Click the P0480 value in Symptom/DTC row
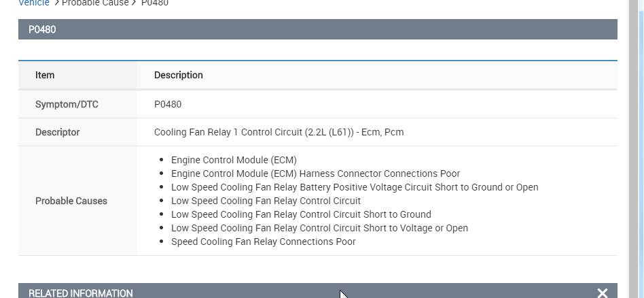644x298 pixels. (168, 105)
